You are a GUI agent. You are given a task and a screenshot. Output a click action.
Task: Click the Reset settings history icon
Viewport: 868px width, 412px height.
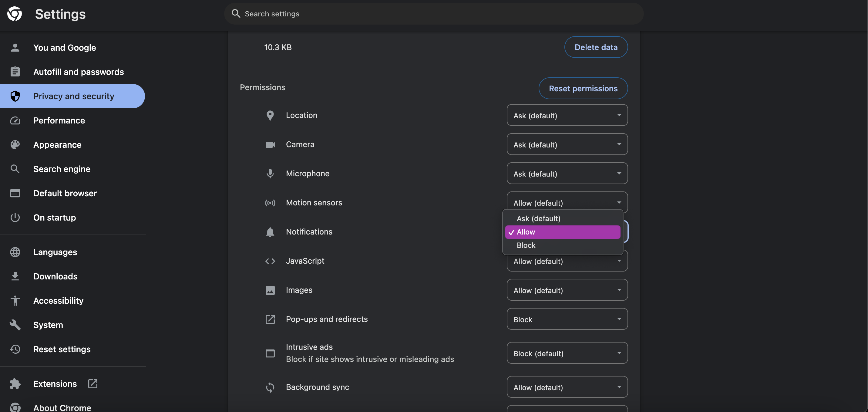pos(15,349)
